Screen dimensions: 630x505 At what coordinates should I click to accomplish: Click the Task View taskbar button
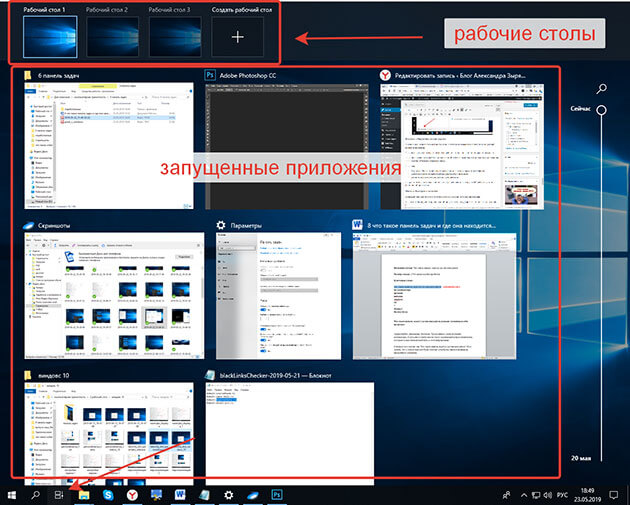59,495
